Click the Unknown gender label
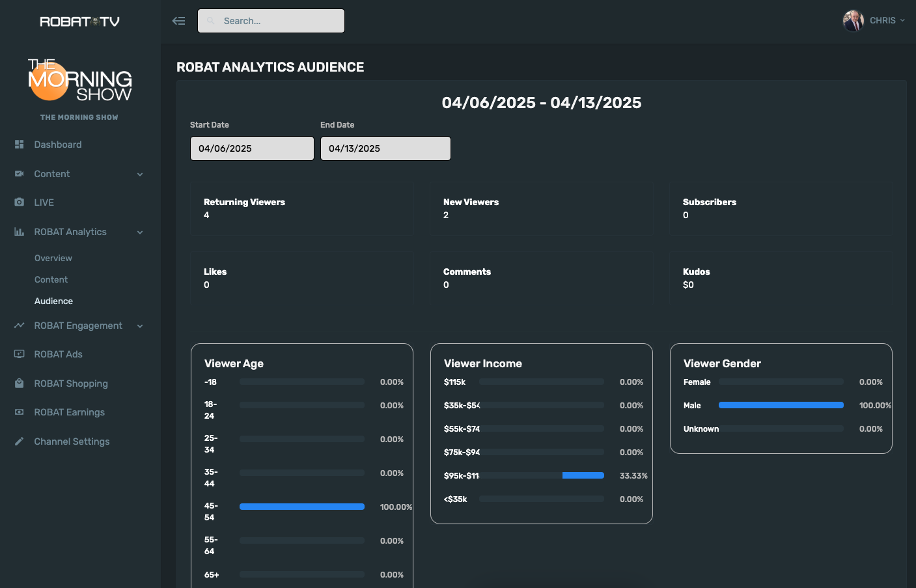Viewport: 916px width, 588px height. tap(701, 429)
